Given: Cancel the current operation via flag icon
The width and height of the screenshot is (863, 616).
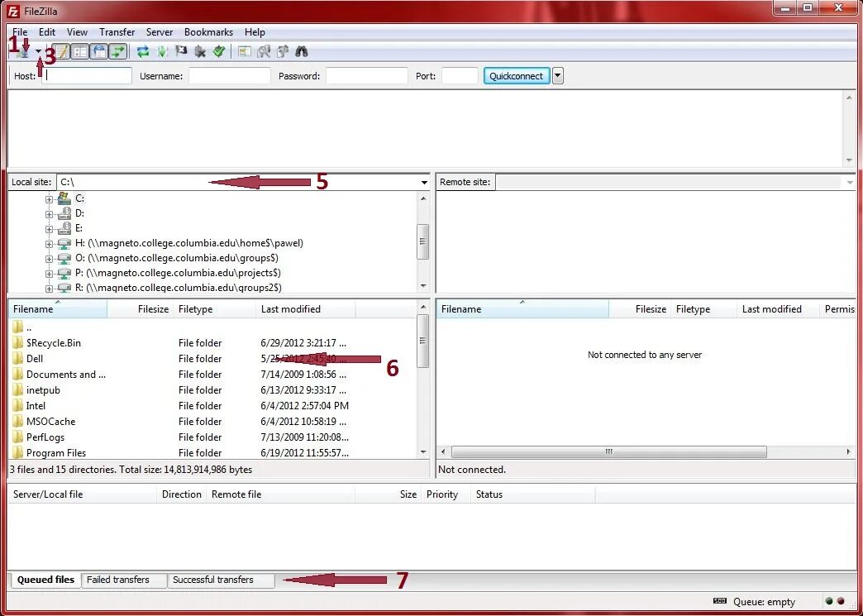Looking at the screenshot, I should pos(181,52).
